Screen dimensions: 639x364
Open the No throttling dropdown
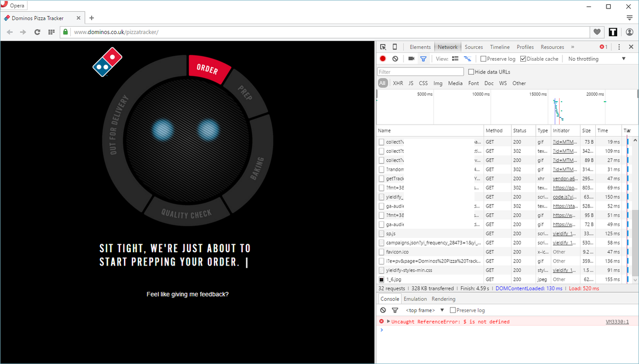(x=596, y=59)
